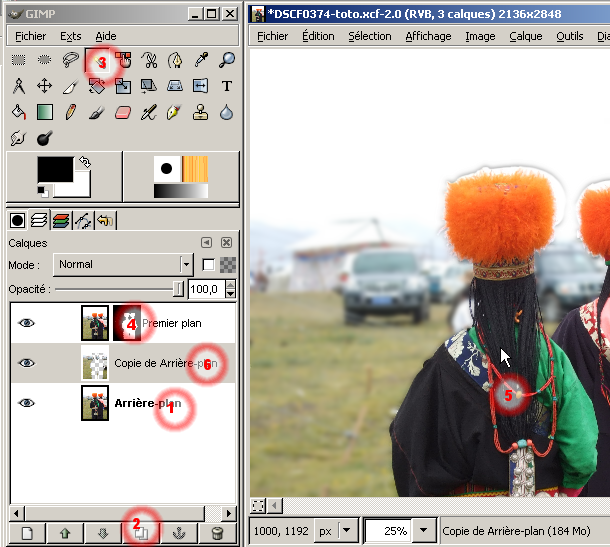
Task: Switch to the Channels tab
Action: point(61,221)
